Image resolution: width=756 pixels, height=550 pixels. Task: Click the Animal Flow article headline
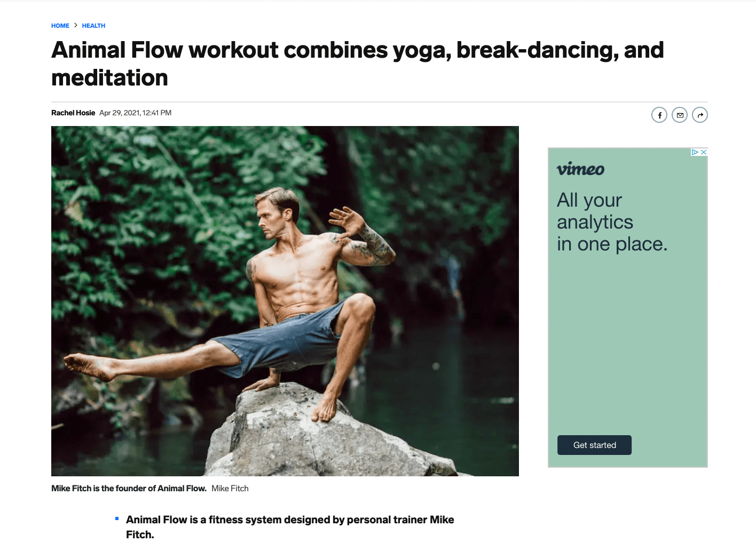point(357,64)
